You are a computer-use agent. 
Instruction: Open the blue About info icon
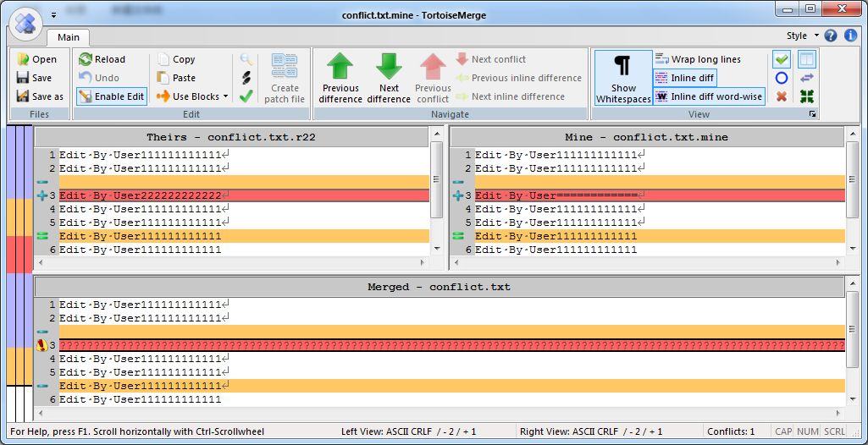[850, 36]
